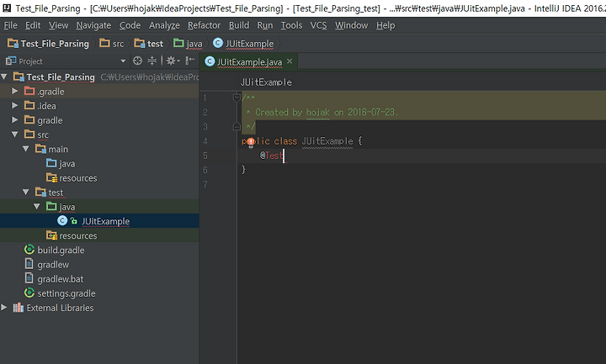Viewport: 606px width, 364px height.
Task: Open the Build menu
Action: pos(239,25)
